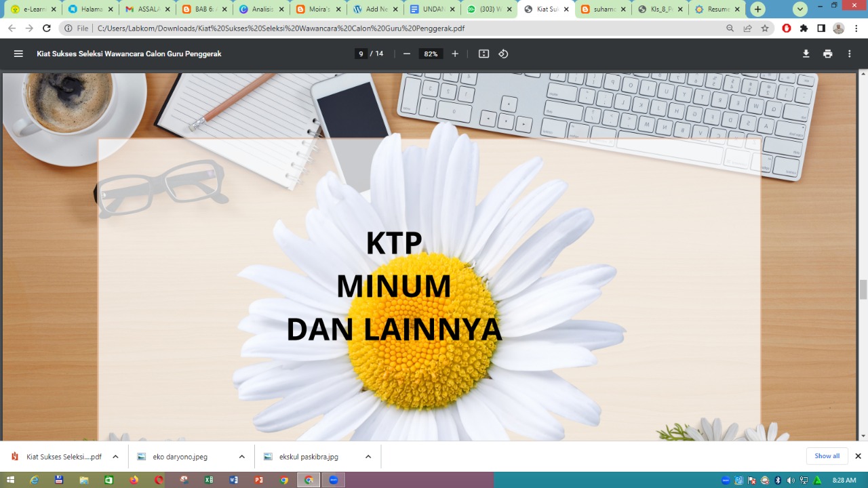Open the Windows Start menu
This screenshot has height=488, width=868.
[10, 480]
